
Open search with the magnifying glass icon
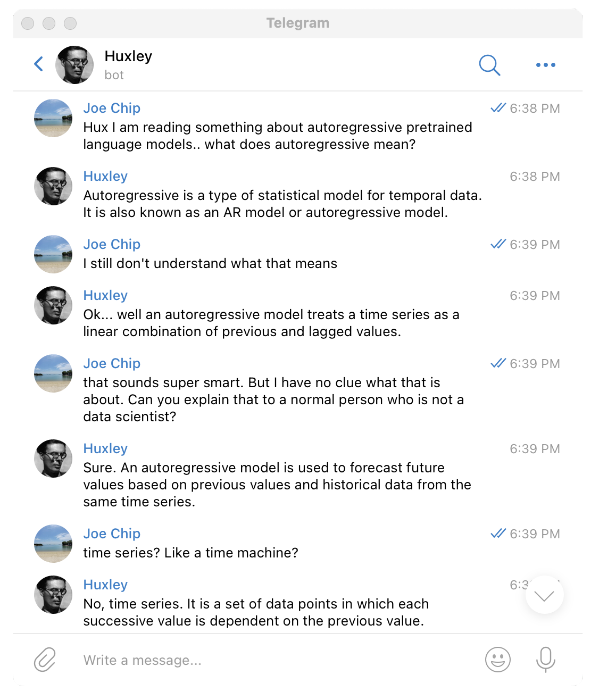(x=489, y=65)
